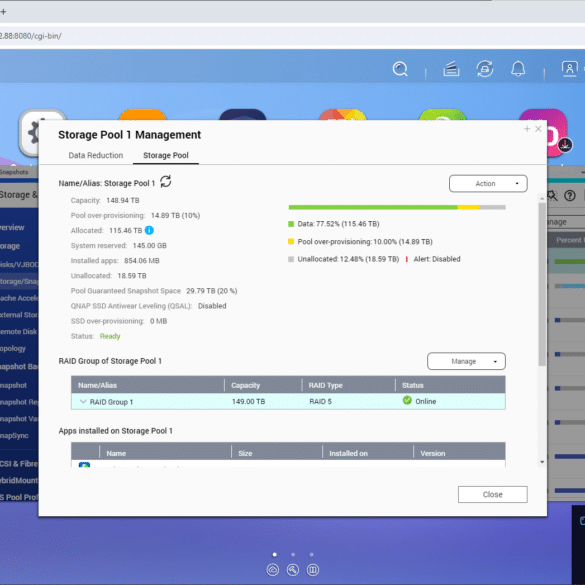Click the cloud icon in the desktop footer
This screenshot has height=585, width=585.
coord(273,570)
